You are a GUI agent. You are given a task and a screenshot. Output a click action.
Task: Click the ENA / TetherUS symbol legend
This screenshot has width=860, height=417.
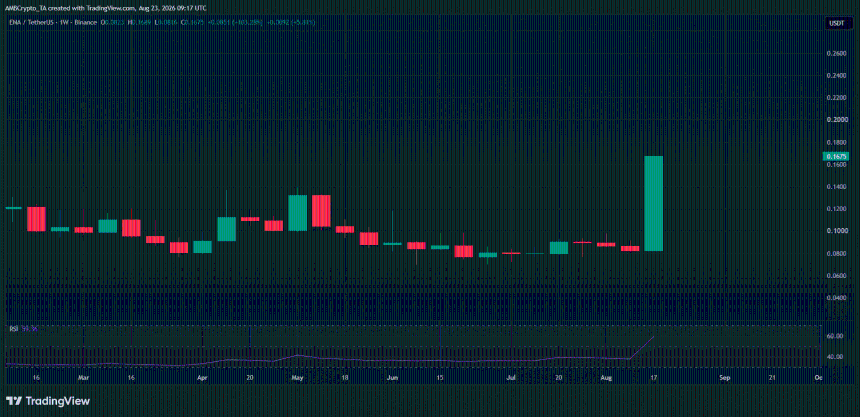pyautogui.click(x=51, y=22)
